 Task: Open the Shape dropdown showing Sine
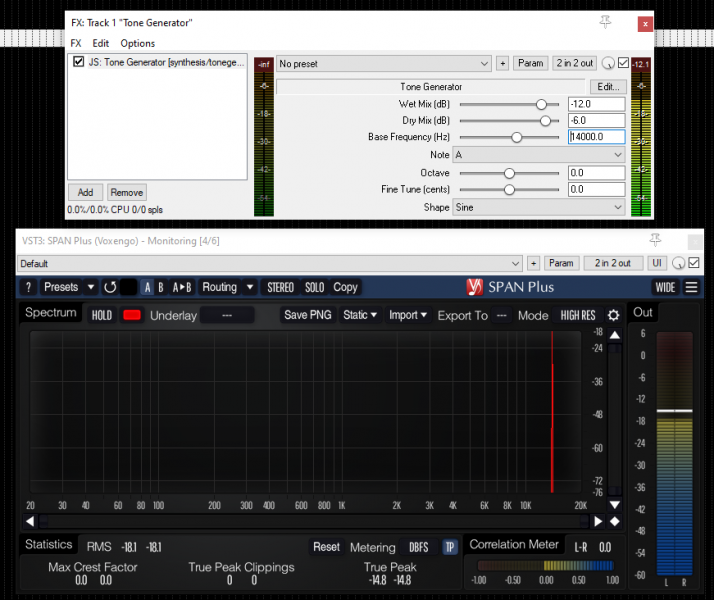tap(538, 208)
